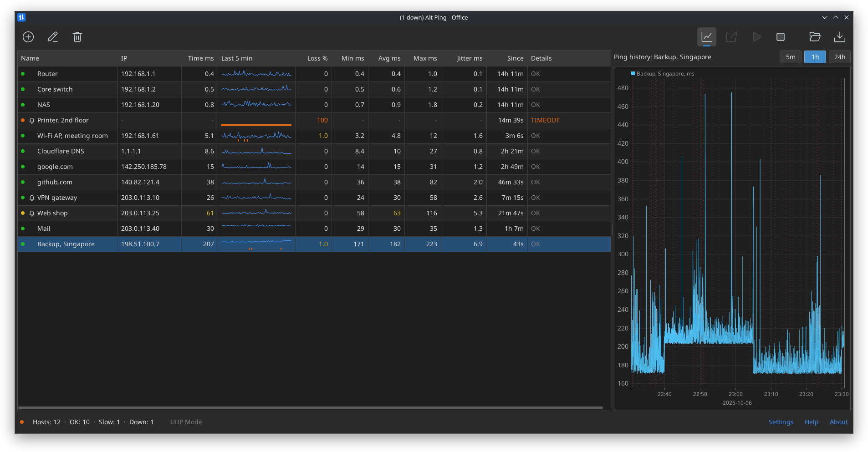Click the Down: 1 status bar entry
The height and width of the screenshot is (452, 868).
141,422
